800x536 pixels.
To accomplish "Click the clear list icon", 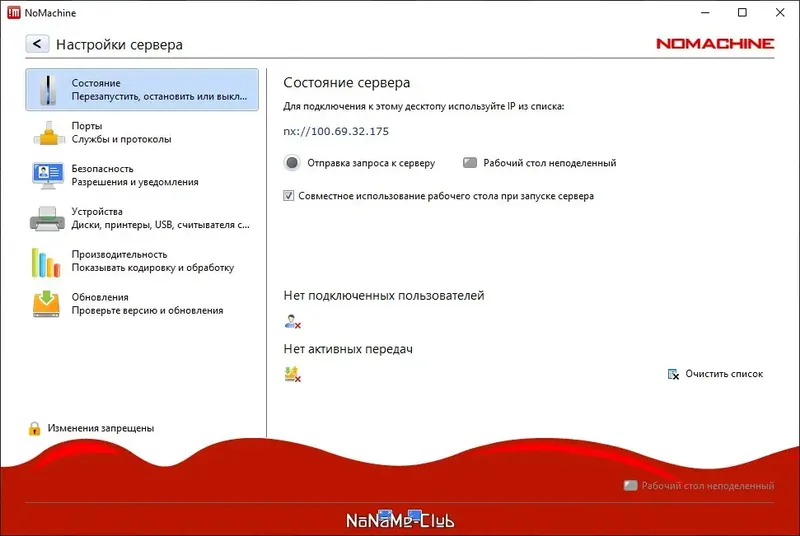I will tap(673, 374).
